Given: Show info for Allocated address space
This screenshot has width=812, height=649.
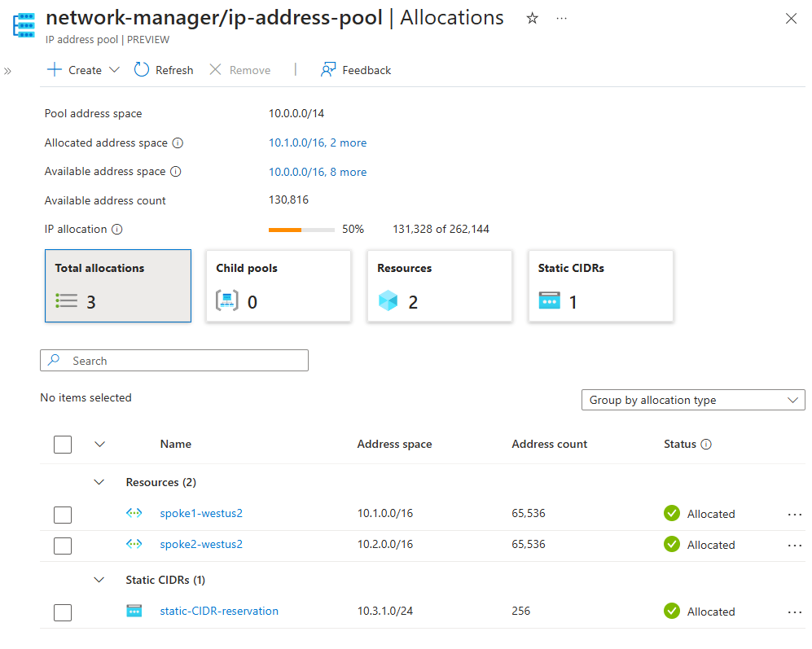Looking at the screenshot, I should pyautogui.click(x=178, y=143).
